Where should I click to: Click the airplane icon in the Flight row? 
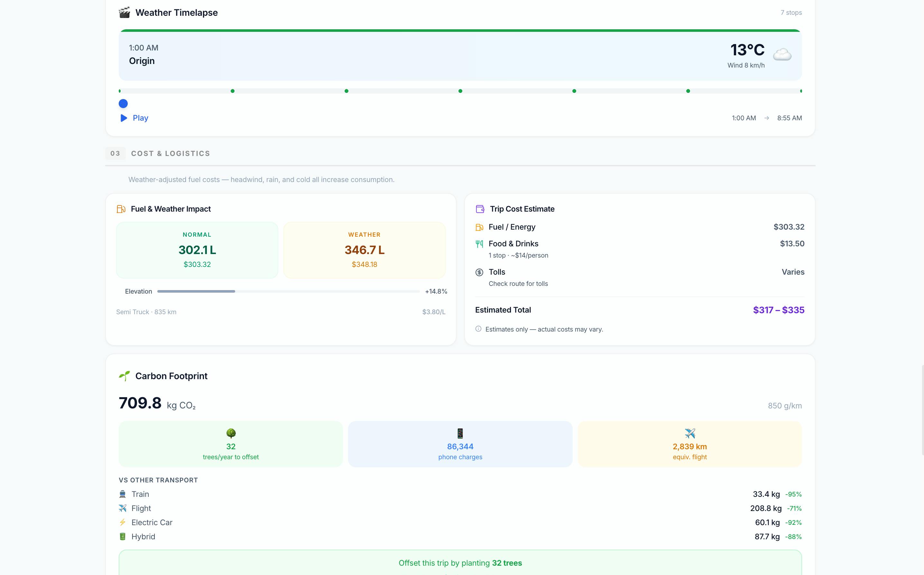click(123, 508)
